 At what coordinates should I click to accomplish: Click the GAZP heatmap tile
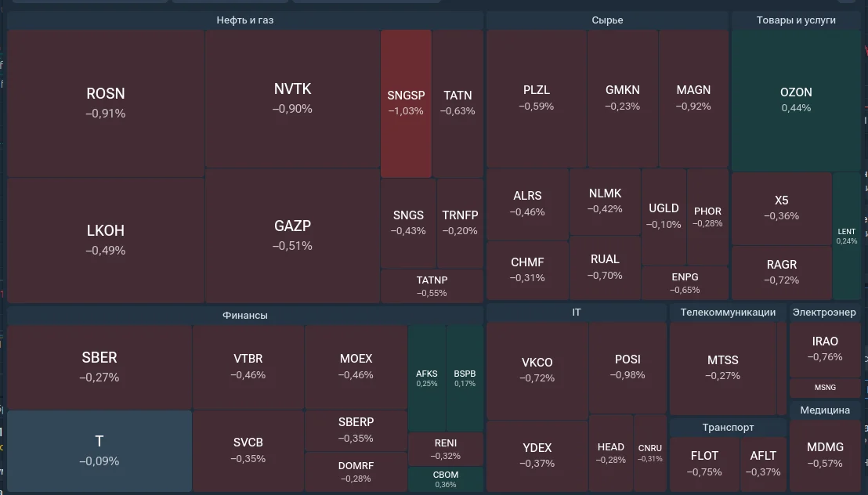[292, 236]
